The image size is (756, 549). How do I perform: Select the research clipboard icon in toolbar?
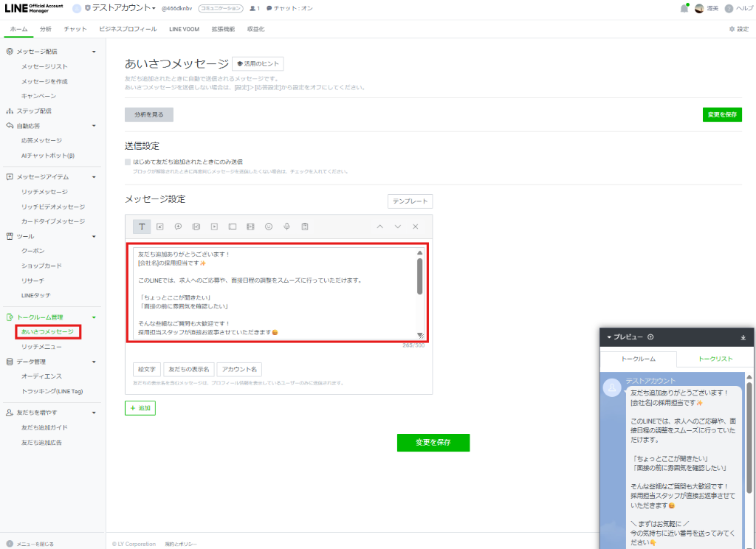304,227
